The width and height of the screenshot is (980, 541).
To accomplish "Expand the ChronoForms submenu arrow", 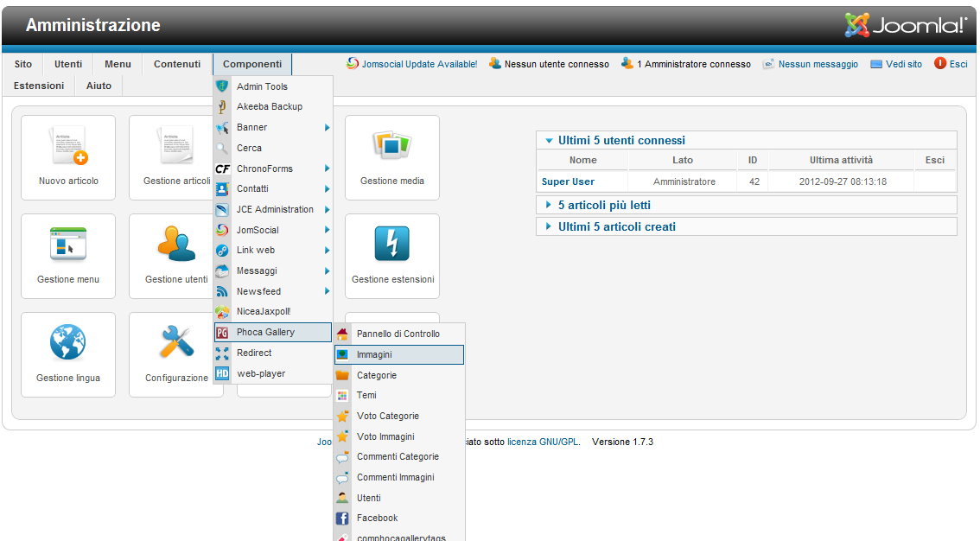I will [x=327, y=169].
